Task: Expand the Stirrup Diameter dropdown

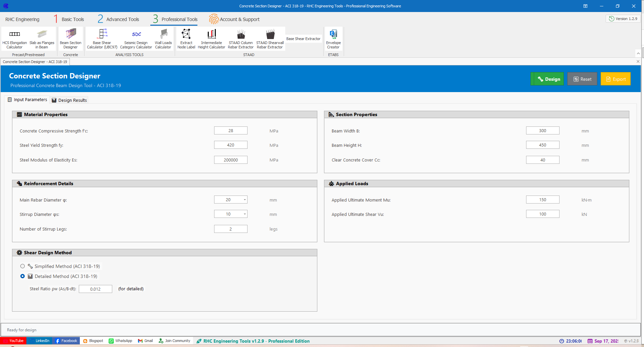Action: coord(245,214)
